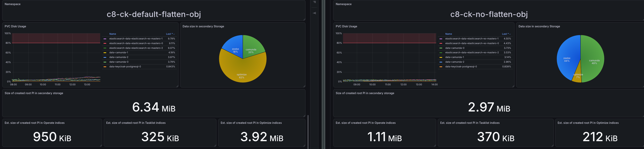
Task: Open 'Est. size in Optimize indices' title in default-flatten dashboard
Action: pyautogui.click(x=251, y=123)
